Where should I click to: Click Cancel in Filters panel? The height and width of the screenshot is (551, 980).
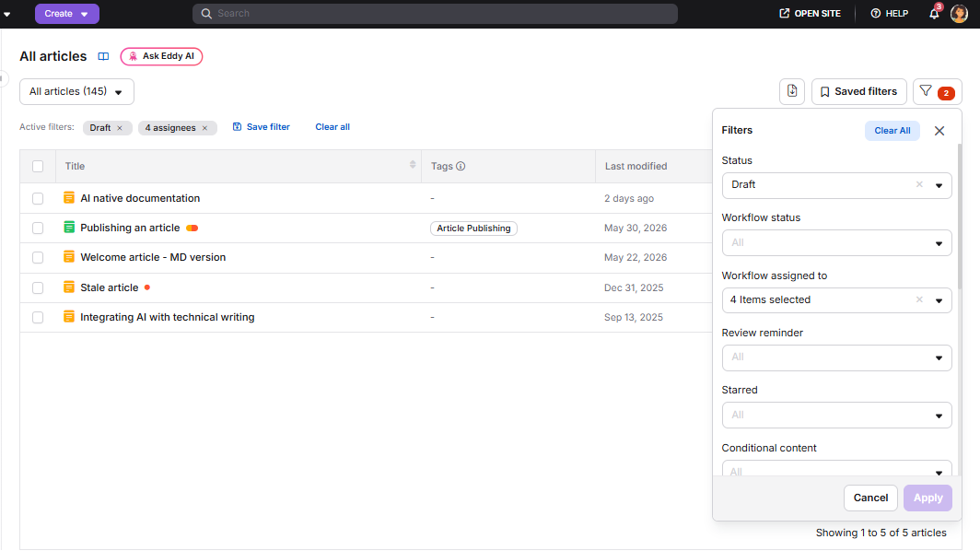point(870,498)
